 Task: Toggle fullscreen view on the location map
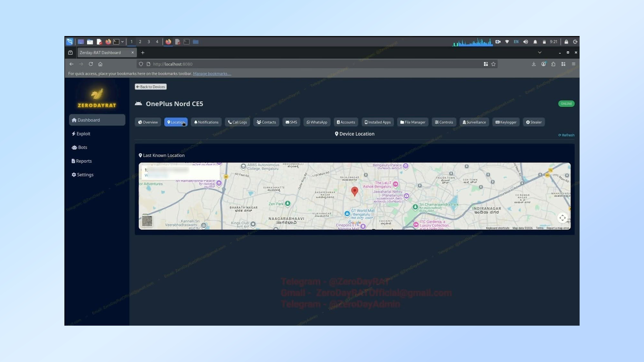563,218
